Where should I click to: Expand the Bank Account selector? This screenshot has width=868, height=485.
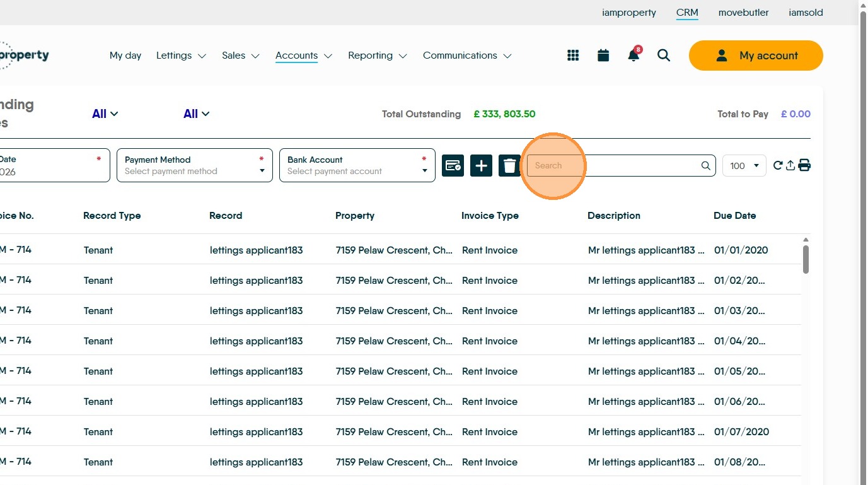coord(357,165)
